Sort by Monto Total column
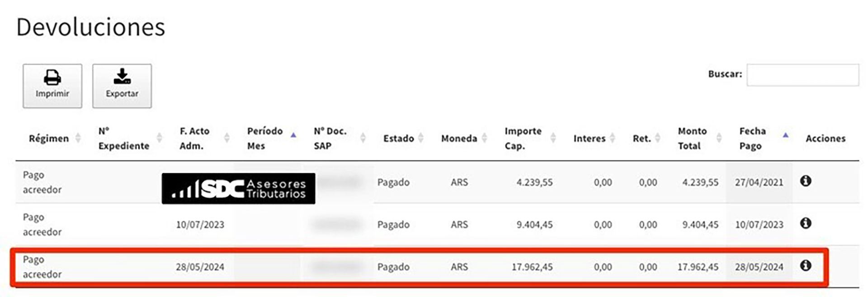The height and width of the screenshot is (297, 868). [x=692, y=138]
